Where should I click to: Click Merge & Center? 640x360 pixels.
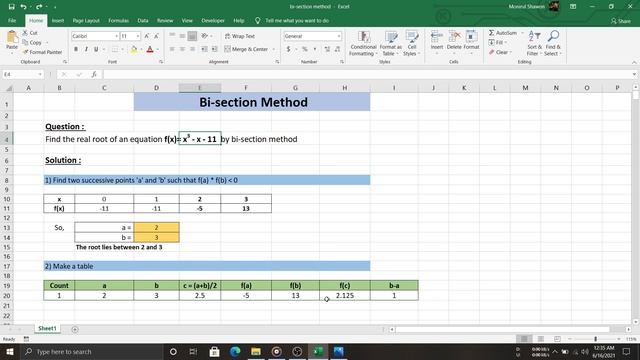pos(246,49)
